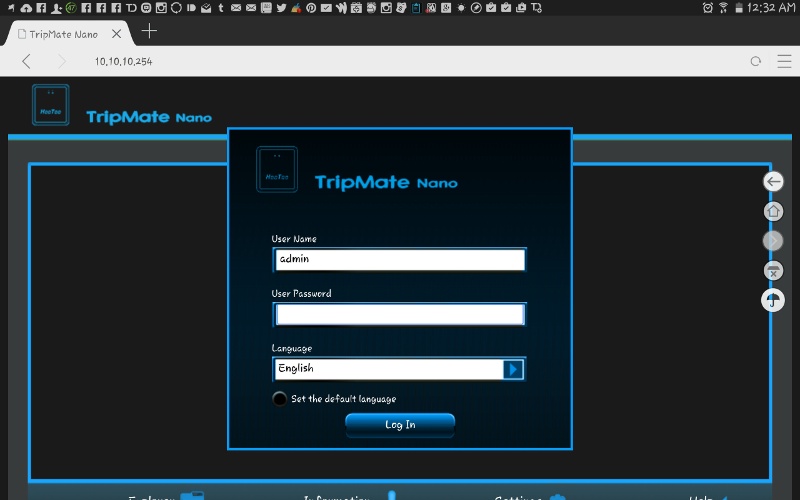Tap the green 47 badge notification
This screenshot has height=500, width=800.
[x=70, y=8]
